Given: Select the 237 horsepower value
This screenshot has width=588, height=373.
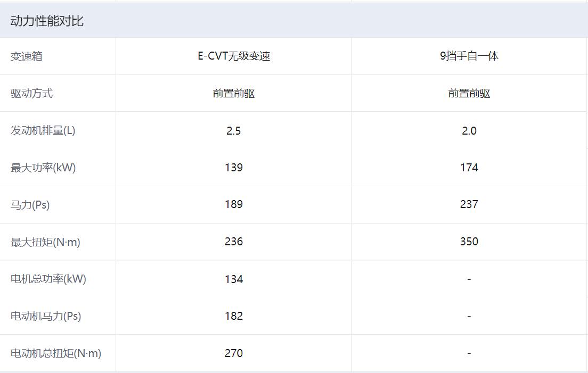Looking at the screenshot, I should click(469, 204).
